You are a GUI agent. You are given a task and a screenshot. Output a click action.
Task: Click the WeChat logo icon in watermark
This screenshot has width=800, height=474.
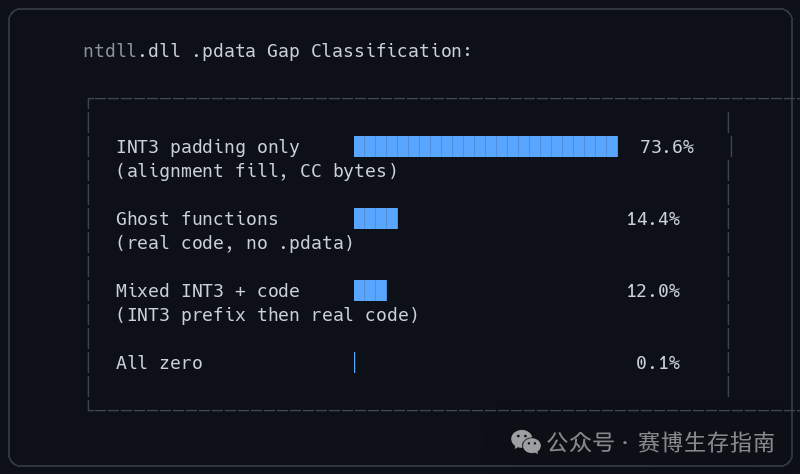(x=526, y=441)
